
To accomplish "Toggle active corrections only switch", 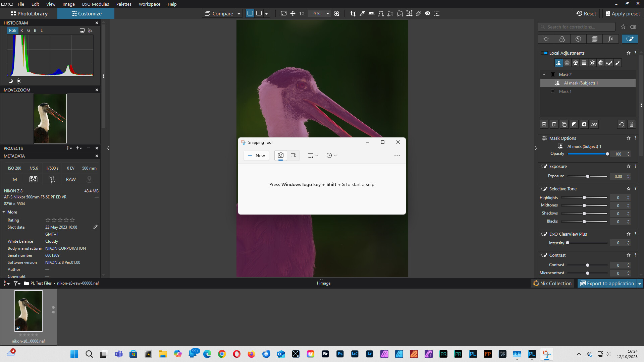I will coord(633,27).
